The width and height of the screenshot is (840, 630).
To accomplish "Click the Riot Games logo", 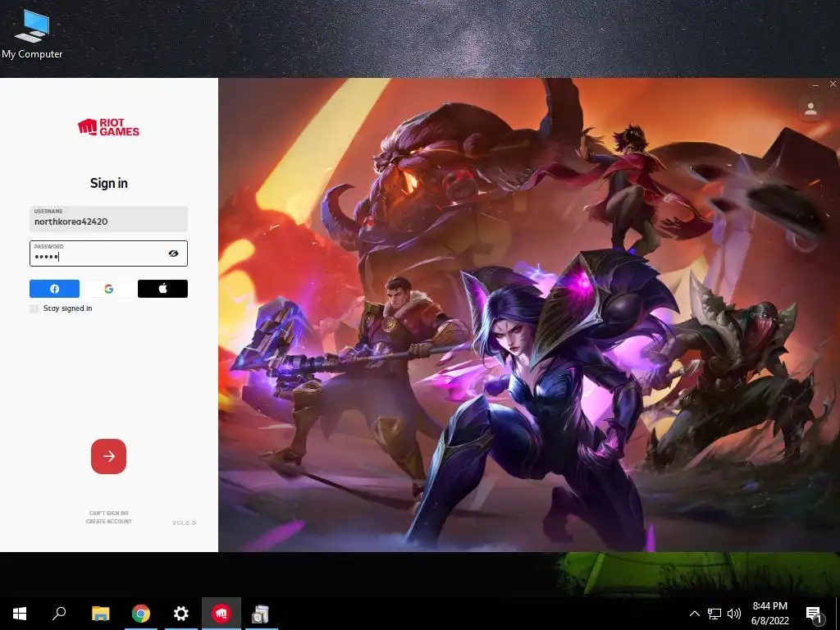I will point(109,127).
